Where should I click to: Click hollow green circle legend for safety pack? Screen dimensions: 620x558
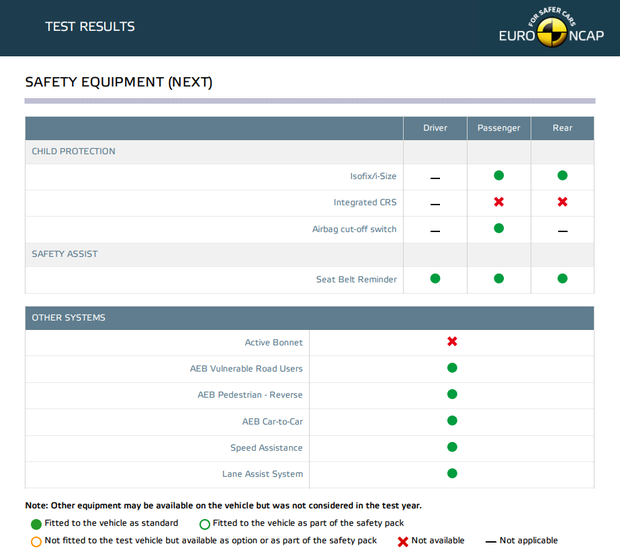[204, 523]
